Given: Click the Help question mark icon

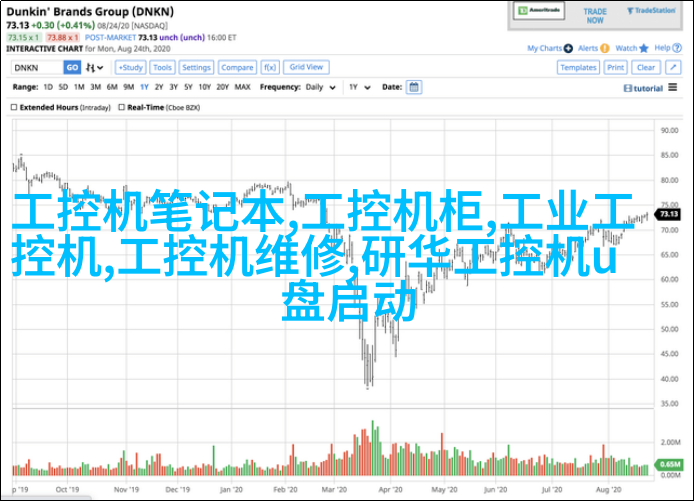Looking at the screenshot, I should pyautogui.click(x=676, y=48).
